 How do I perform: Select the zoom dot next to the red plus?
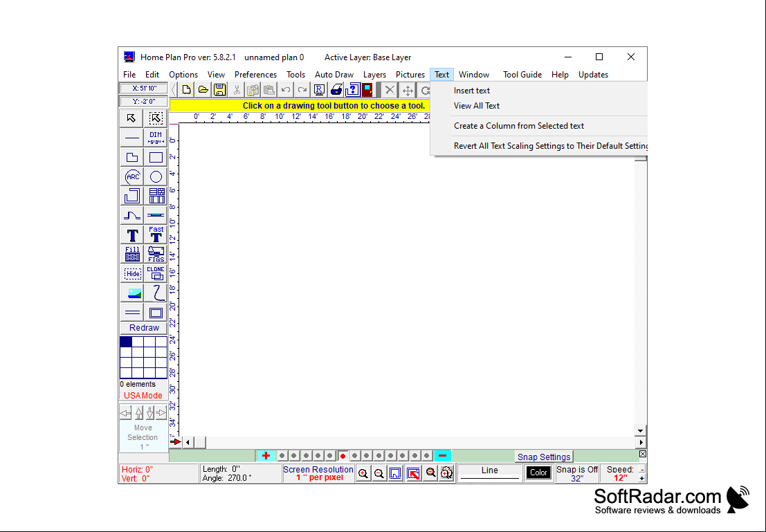[282, 456]
